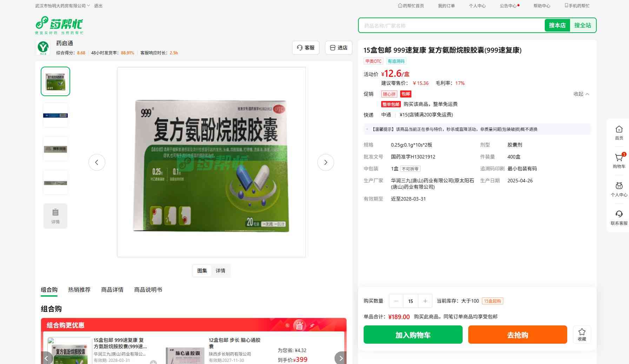Show next product image with right arrow
This screenshot has height=364, width=629.
[x=325, y=162]
